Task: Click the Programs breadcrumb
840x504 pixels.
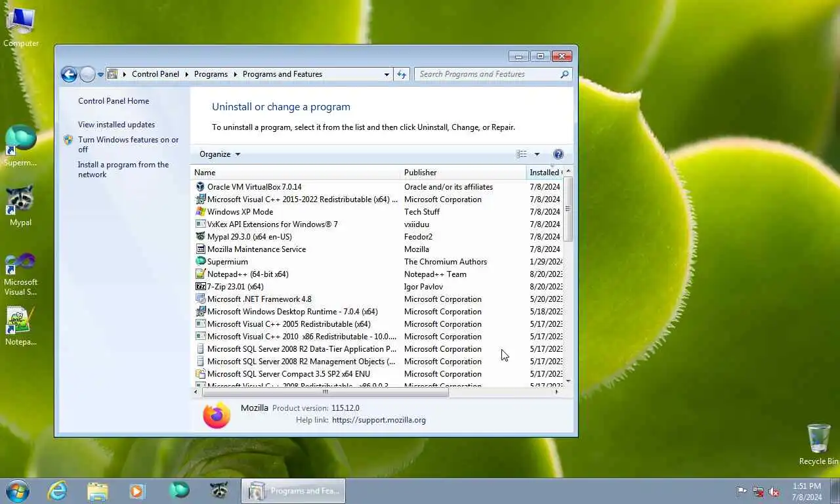Action: click(x=211, y=74)
